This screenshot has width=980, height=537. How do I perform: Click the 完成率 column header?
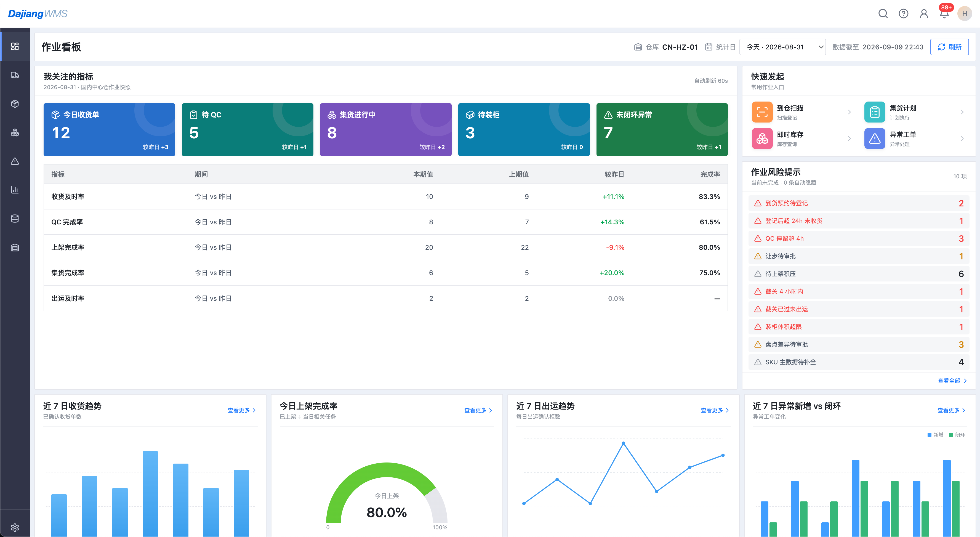pyautogui.click(x=710, y=174)
